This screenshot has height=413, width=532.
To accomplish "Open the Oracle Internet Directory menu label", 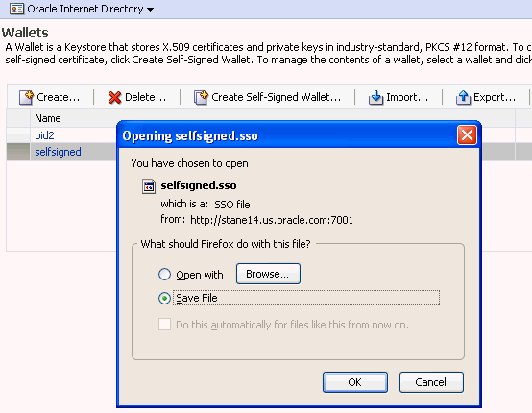I will click(85, 9).
